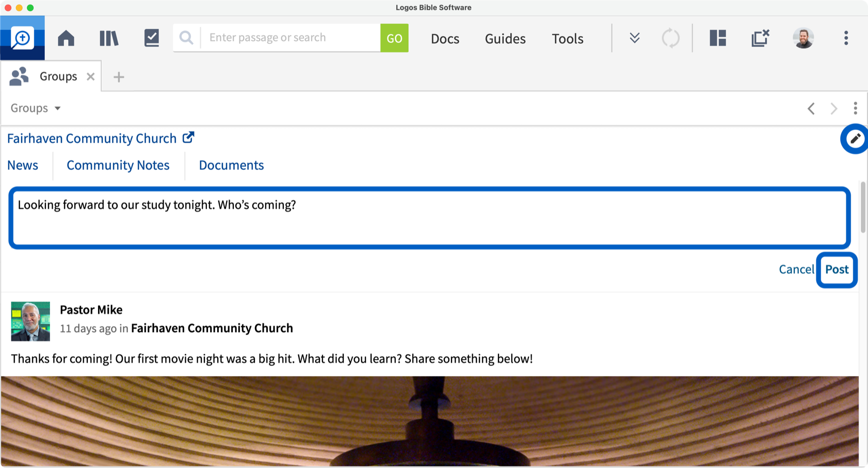Open the Docs menu

pos(445,39)
